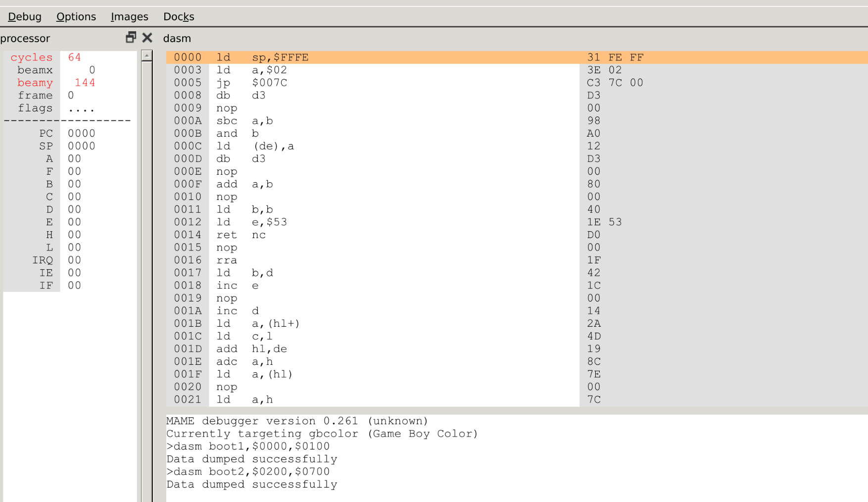Select the 'ld a,(hl)' line at 001F
The height and width of the screenshot is (502, 868).
[x=517, y=374]
